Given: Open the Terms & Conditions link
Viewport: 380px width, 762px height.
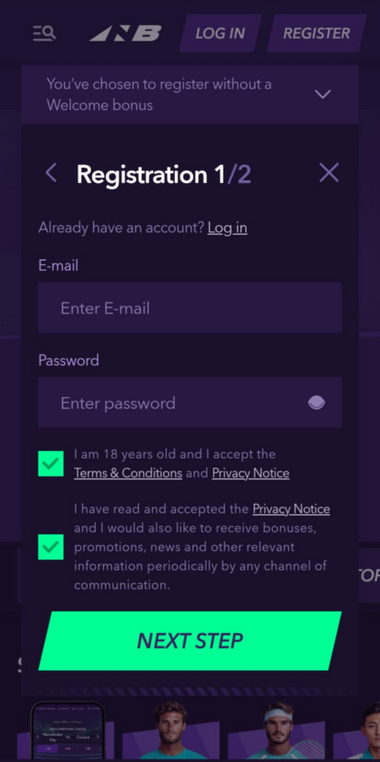Looking at the screenshot, I should (128, 473).
